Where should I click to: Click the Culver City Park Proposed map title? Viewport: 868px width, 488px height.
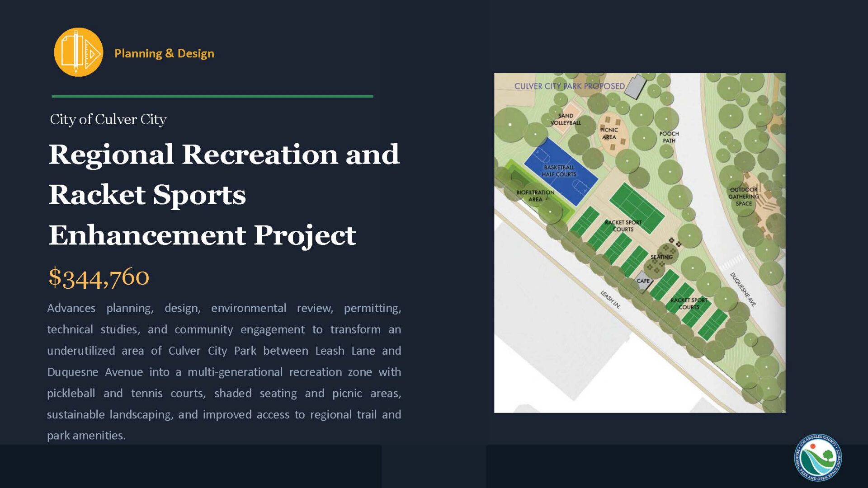tap(569, 86)
